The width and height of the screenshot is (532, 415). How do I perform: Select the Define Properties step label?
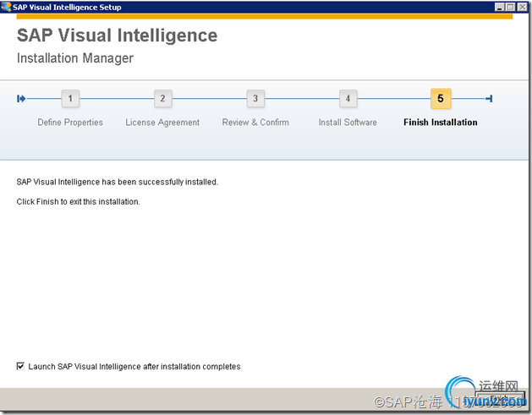click(x=70, y=123)
